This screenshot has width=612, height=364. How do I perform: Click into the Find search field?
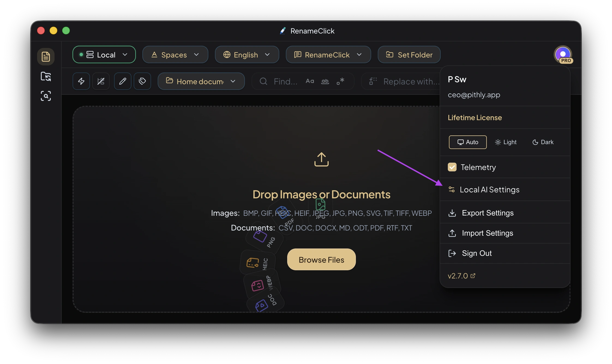pos(286,81)
